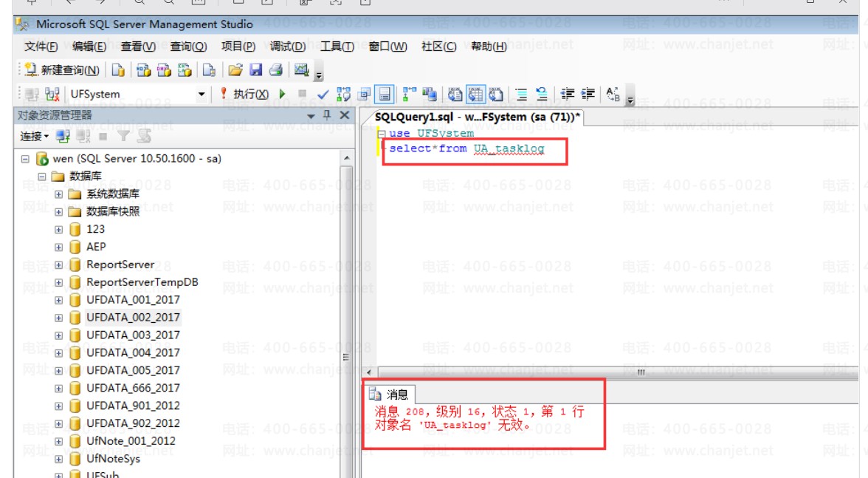Click Display Estimated Execution Plan icon

[x=343, y=94]
